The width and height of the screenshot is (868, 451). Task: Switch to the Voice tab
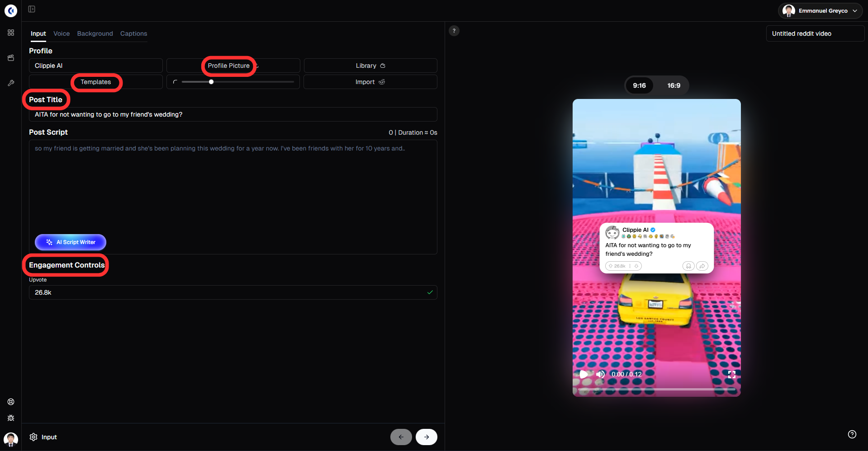pyautogui.click(x=62, y=34)
